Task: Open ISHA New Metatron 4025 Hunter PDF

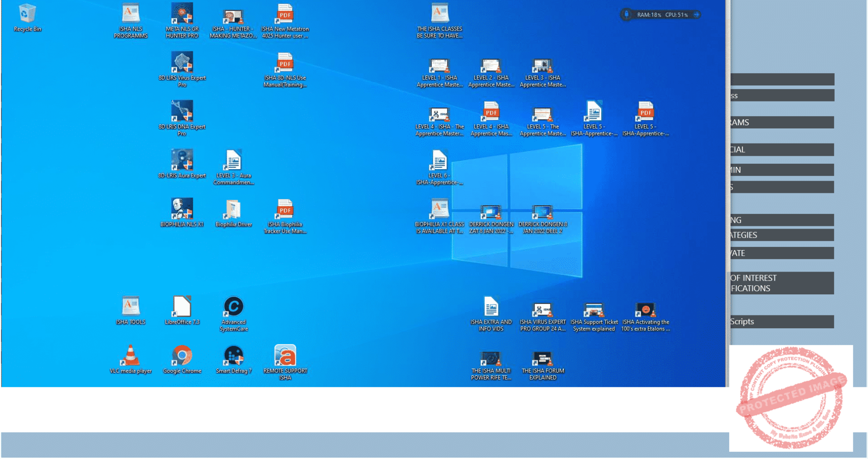Action: [285, 15]
